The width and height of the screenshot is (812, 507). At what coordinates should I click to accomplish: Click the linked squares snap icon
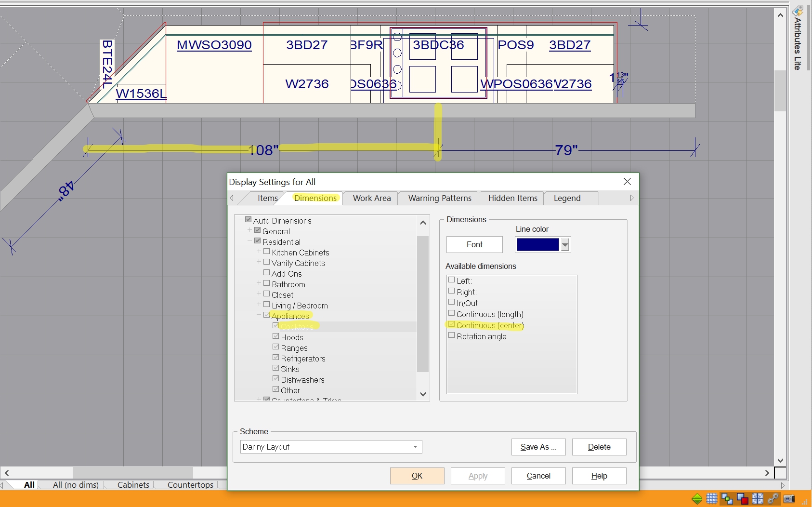[x=727, y=499]
